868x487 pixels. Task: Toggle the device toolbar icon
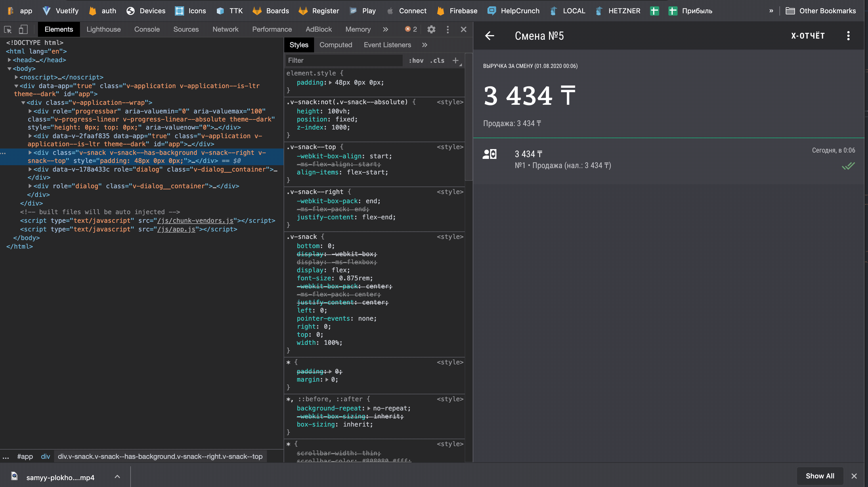23,29
